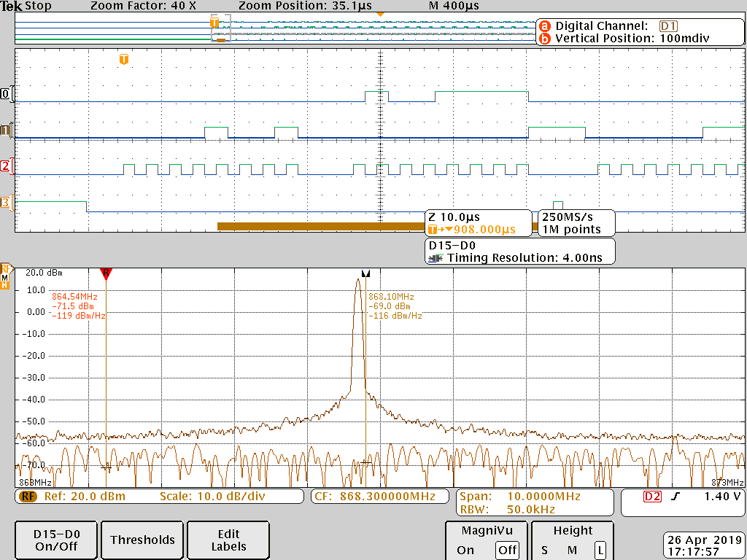Choose Height L option

[600, 550]
